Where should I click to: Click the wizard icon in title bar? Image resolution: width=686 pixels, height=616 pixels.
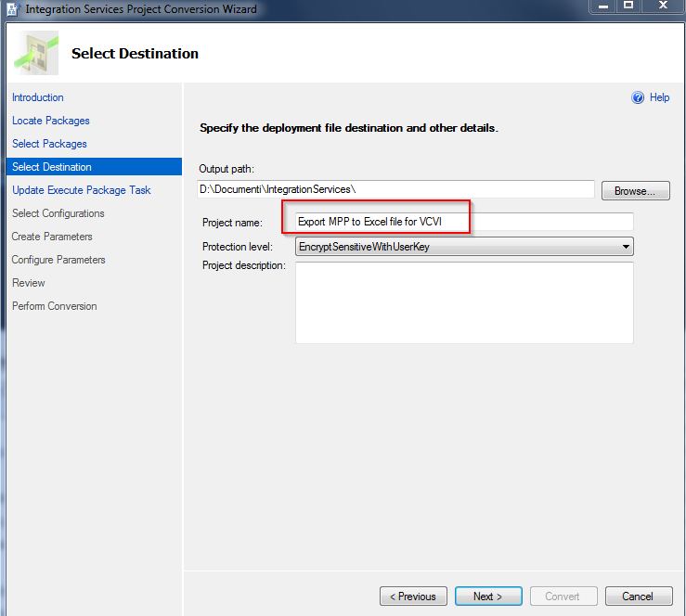11,9
